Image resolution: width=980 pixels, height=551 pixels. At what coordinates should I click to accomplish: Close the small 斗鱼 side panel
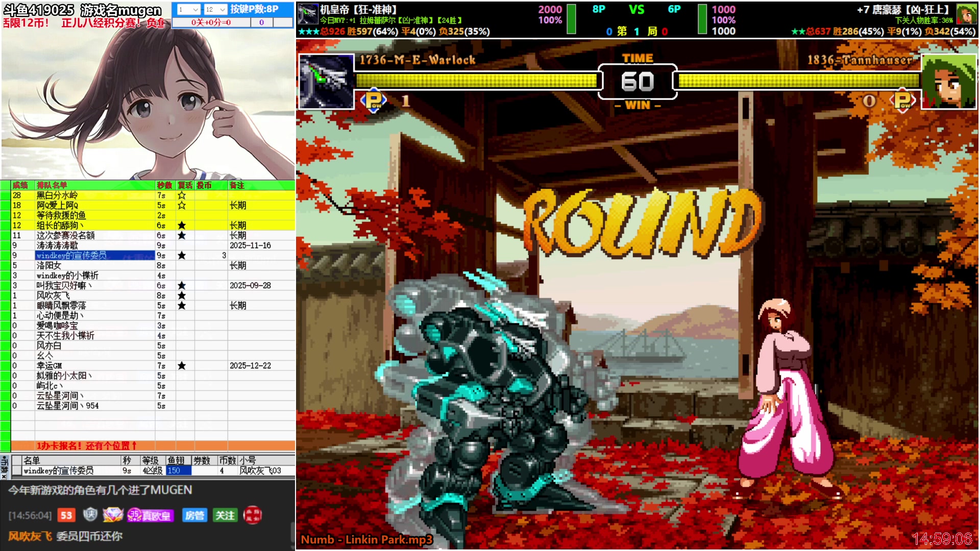[4, 477]
